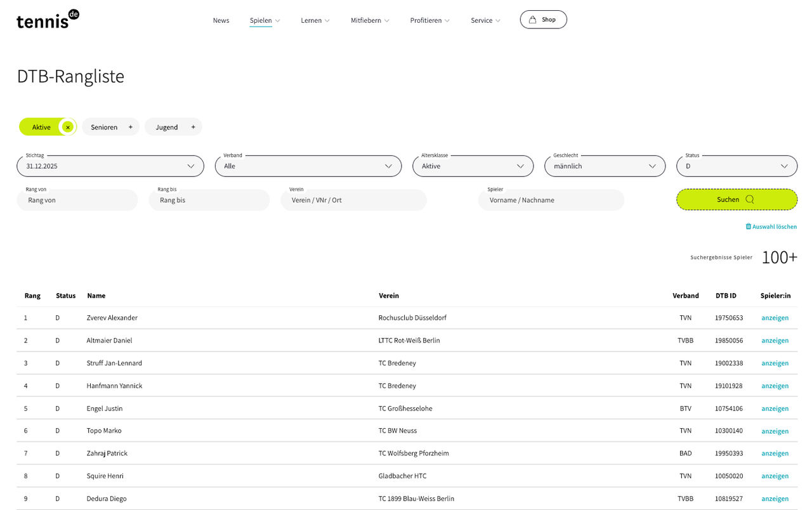Add the Senioren filter with its plus icon

130,127
